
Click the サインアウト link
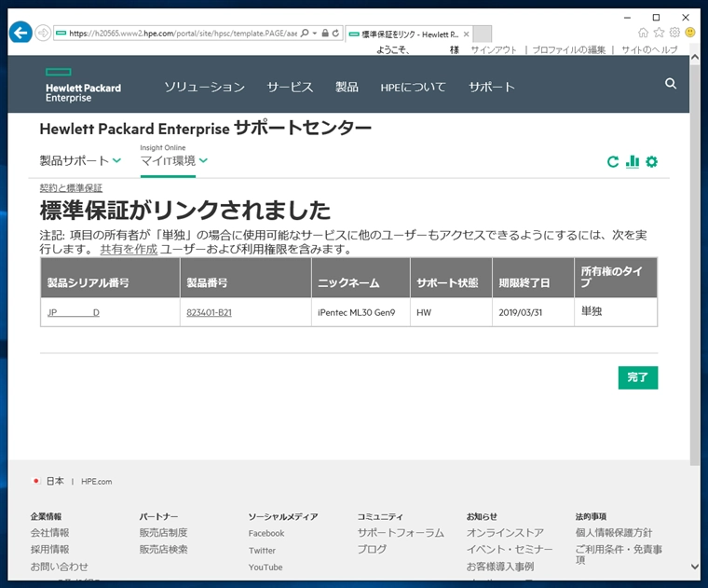[x=494, y=49]
